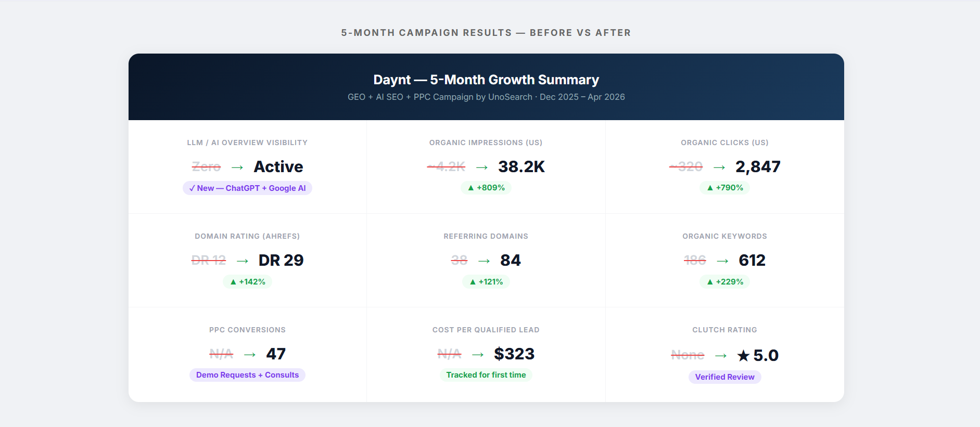This screenshot has height=427, width=980.
Task: Select the struck-through "~4.2K" value
Action: [446, 166]
